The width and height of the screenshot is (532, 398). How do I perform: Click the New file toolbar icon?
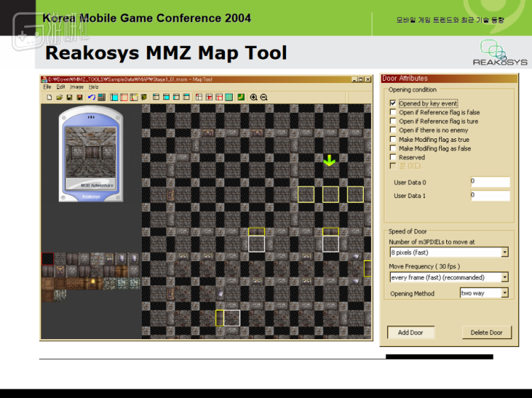pos(49,97)
